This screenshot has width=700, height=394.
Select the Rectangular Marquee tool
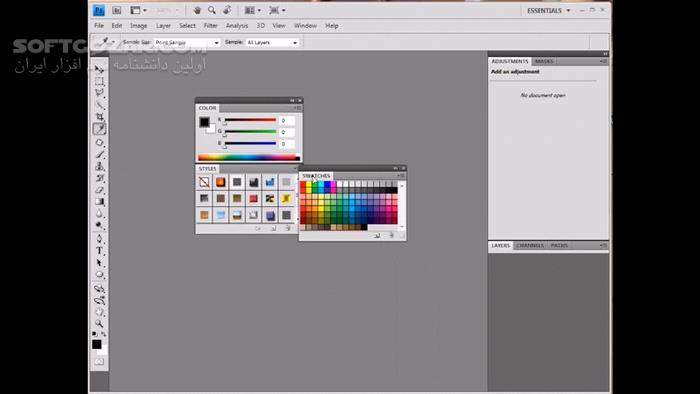tap(100, 81)
